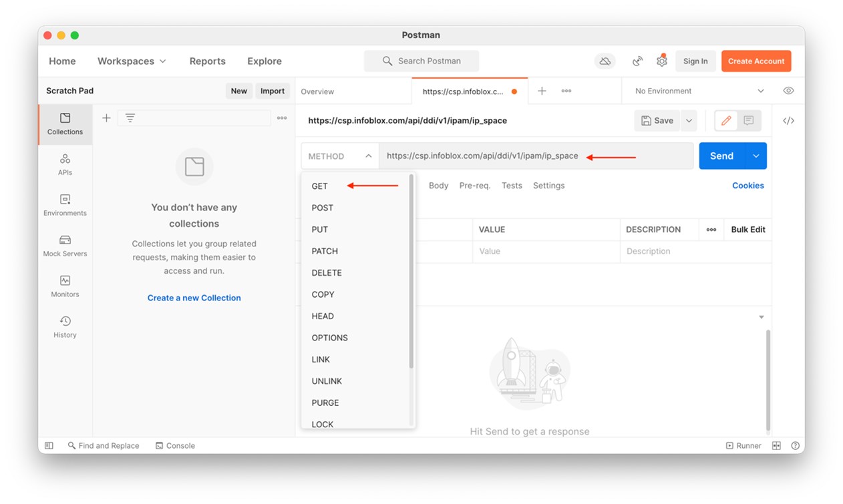Toggle the environment quick look eye icon

pos(788,91)
